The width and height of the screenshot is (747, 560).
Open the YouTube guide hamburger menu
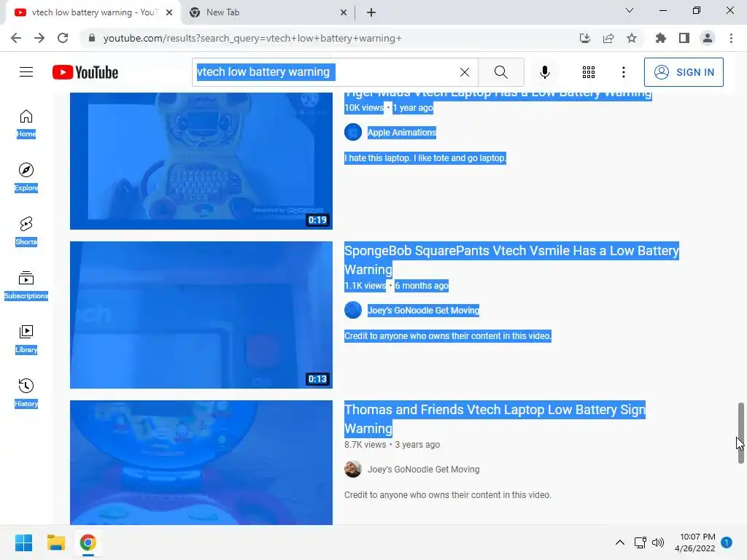coord(26,72)
